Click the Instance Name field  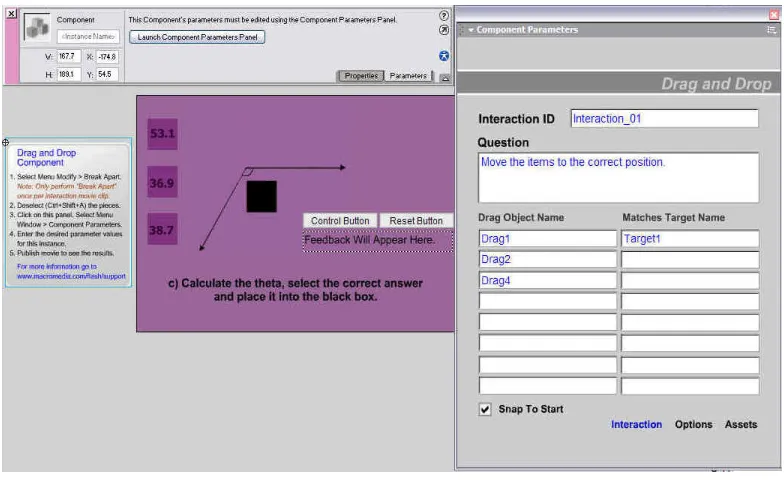point(88,36)
